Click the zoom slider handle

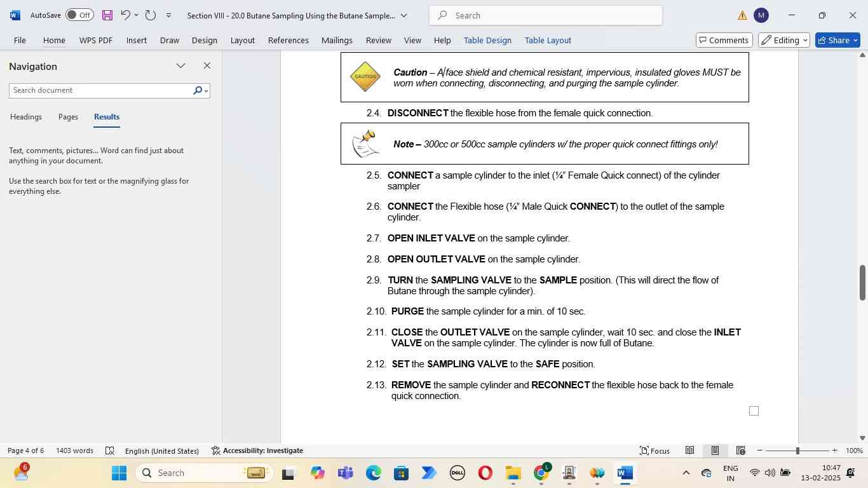click(797, 451)
